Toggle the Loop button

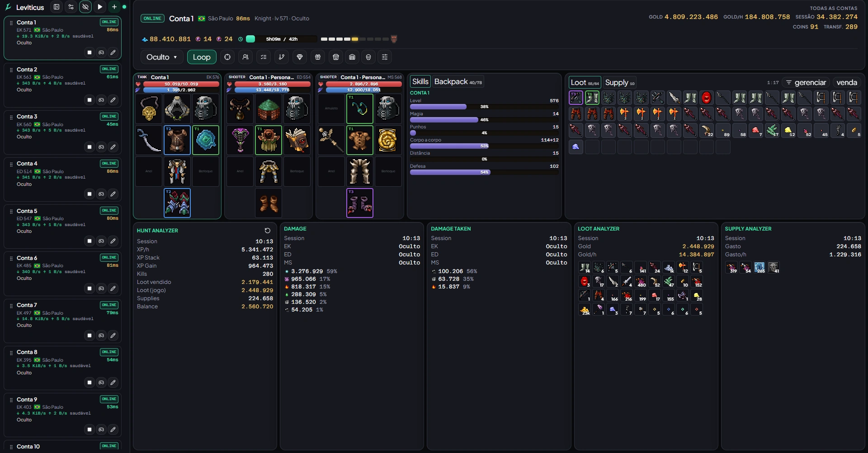click(202, 57)
